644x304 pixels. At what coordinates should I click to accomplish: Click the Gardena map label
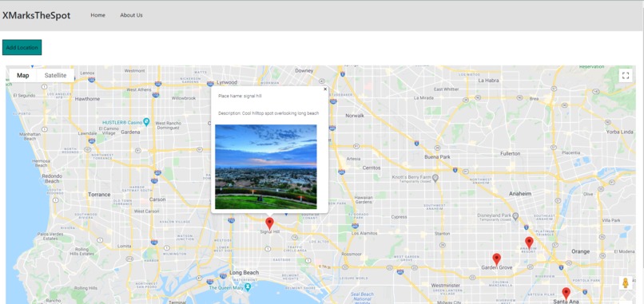tap(130, 132)
